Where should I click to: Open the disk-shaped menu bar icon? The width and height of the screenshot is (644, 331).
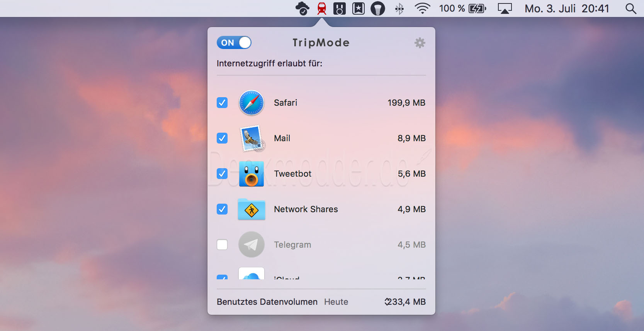340,8
